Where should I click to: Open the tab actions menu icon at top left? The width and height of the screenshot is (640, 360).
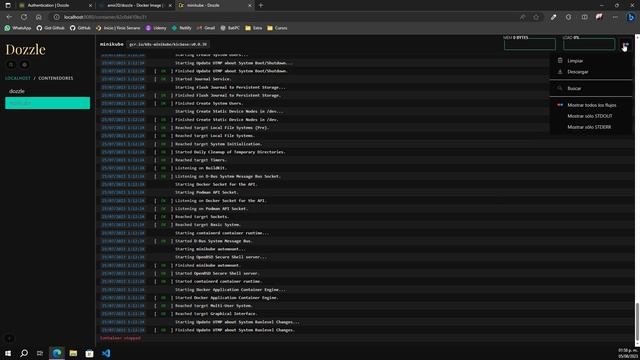[8, 5]
